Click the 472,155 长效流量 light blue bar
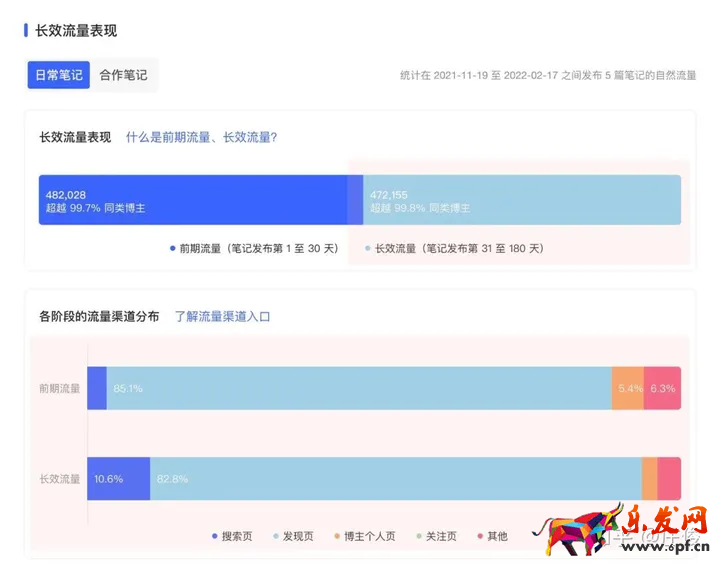 [522, 200]
